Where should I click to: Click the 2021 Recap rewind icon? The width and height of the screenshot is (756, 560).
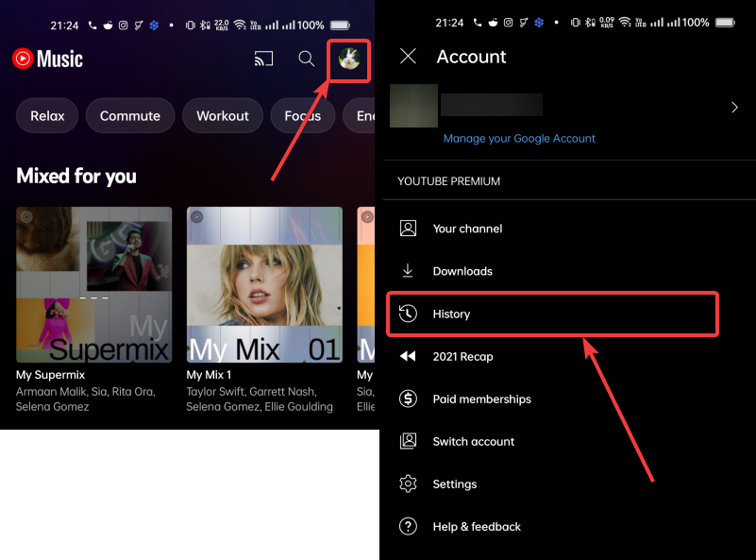(x=408, y=356)
